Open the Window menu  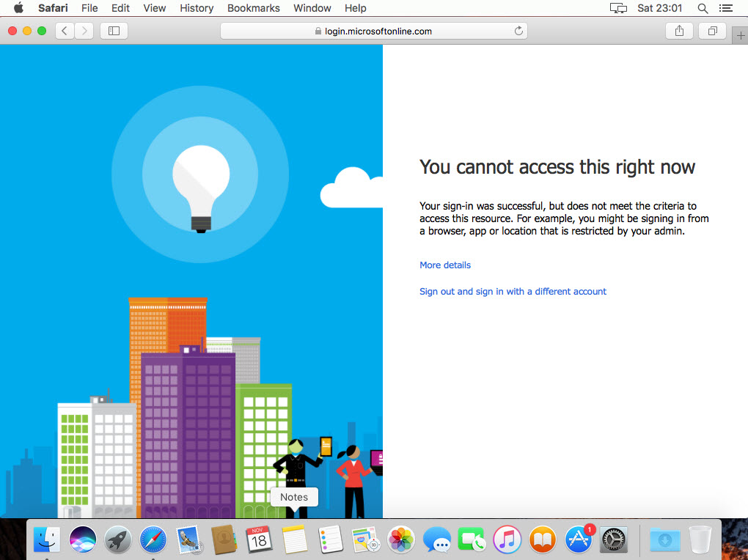coord(312,8)
